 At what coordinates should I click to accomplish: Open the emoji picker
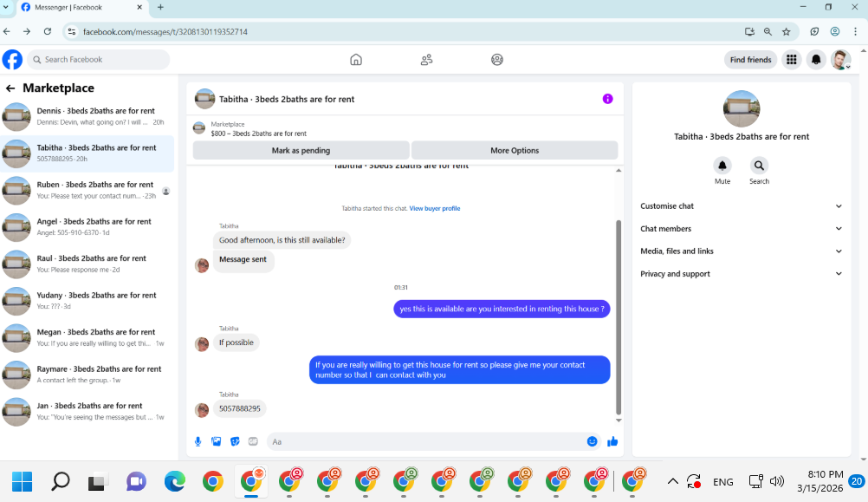(592, 441)
